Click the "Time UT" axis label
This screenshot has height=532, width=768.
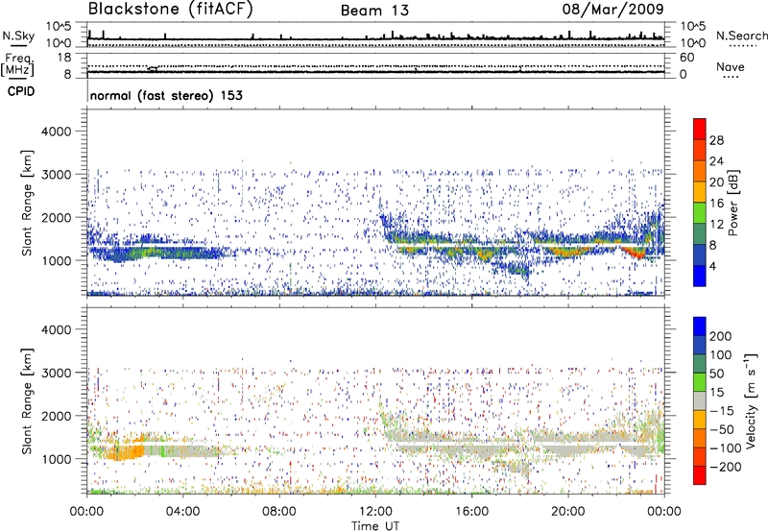tap(375, 526)
